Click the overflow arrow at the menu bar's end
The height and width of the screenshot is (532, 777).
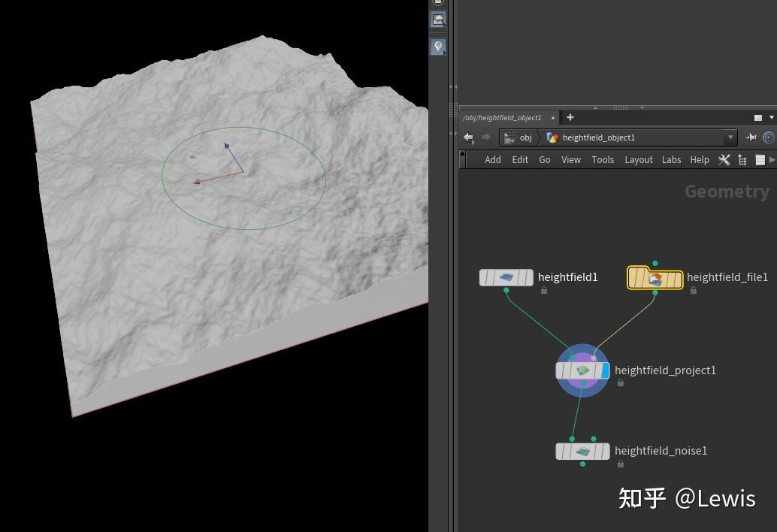point(772,159)
